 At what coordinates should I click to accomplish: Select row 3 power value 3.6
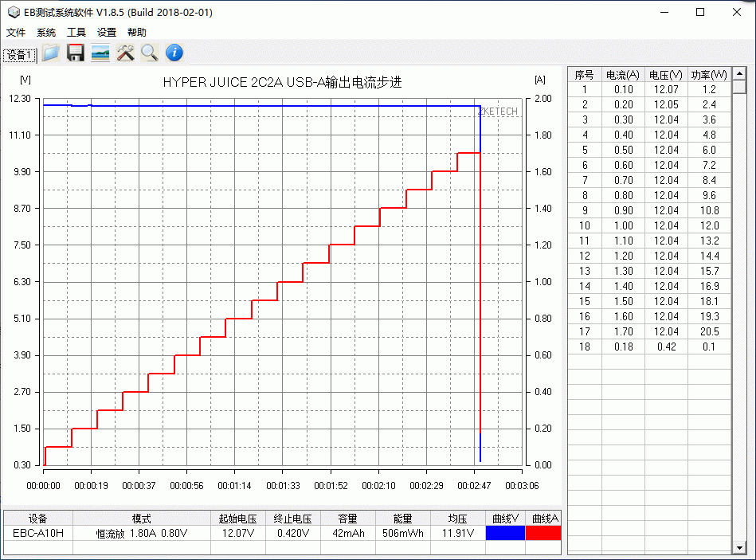click(x=709, y=119)
